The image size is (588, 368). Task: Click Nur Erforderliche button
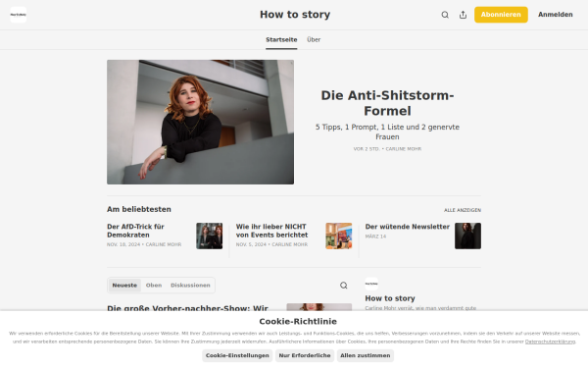[305, 355]
